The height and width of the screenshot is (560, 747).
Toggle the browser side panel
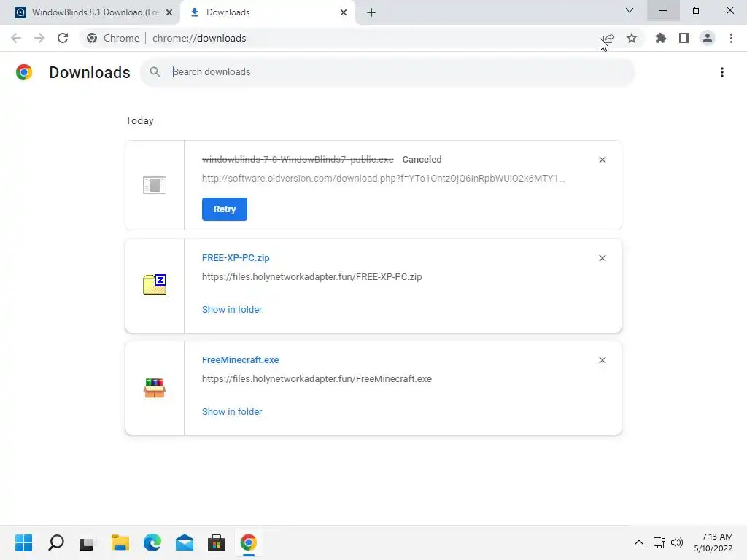[x=684, y=38]
